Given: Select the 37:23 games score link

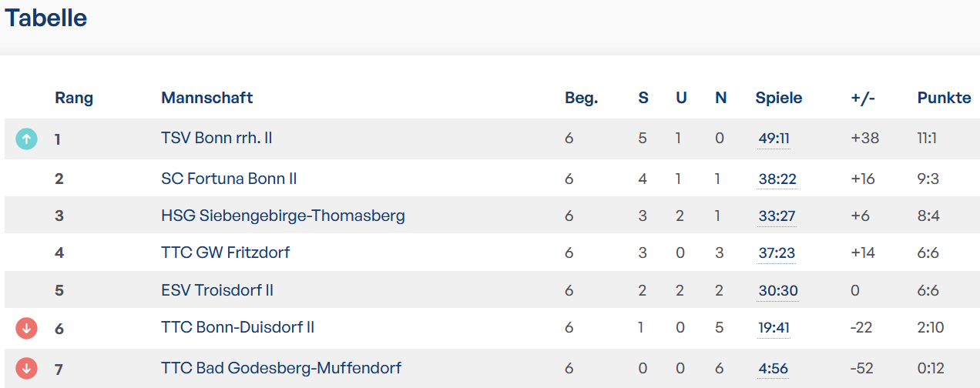Looking at the screenshot, I should click(x=777, y=253).
